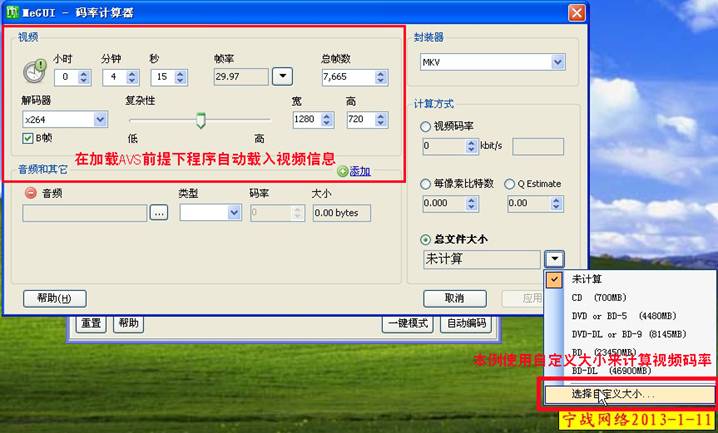This screenshot has height=433, width=718.
Task: Click the 帧率 field showing 29.97
Action: point(241,77)
